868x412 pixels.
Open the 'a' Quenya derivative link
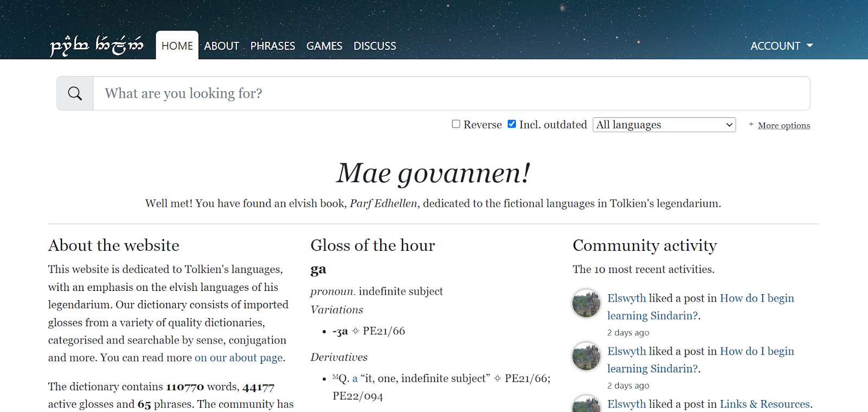(x=355, y=378)
